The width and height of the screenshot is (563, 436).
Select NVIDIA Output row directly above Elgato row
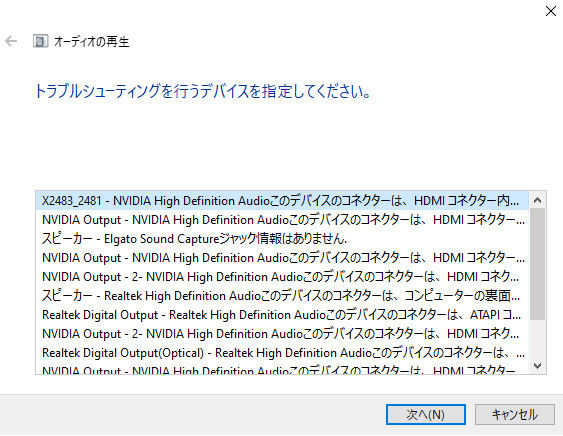coord(282,219)
